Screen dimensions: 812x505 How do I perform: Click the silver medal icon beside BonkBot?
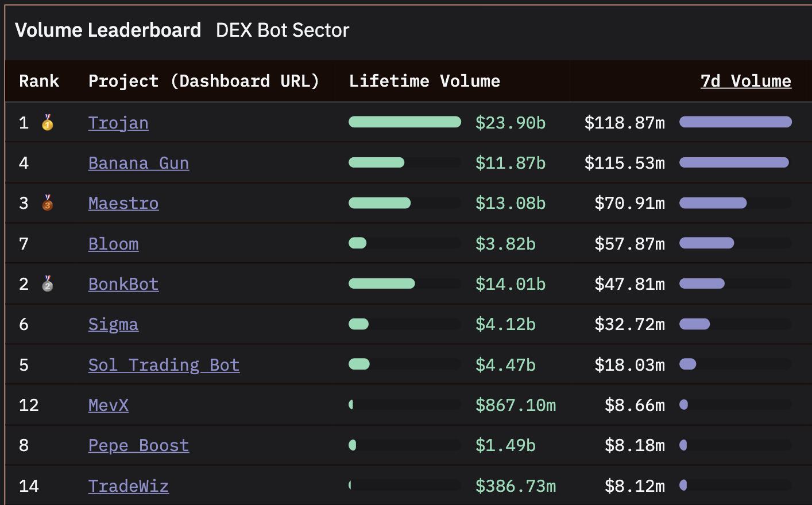48,283
